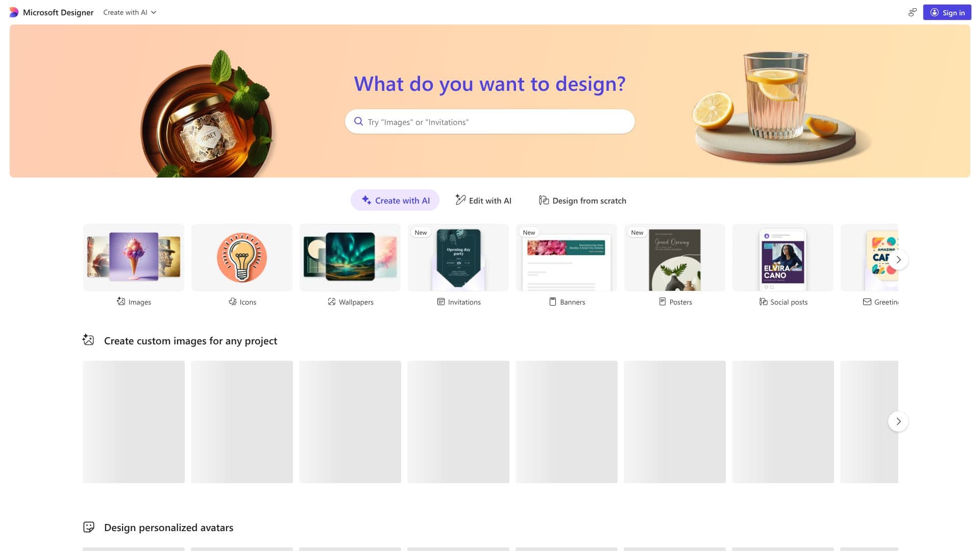Expand the Create with AI header dropdown

click(130, 12)
